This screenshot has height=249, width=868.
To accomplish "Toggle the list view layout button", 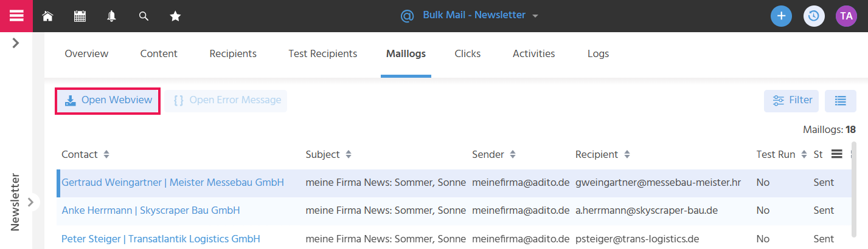I will click(x=841, y=101).
